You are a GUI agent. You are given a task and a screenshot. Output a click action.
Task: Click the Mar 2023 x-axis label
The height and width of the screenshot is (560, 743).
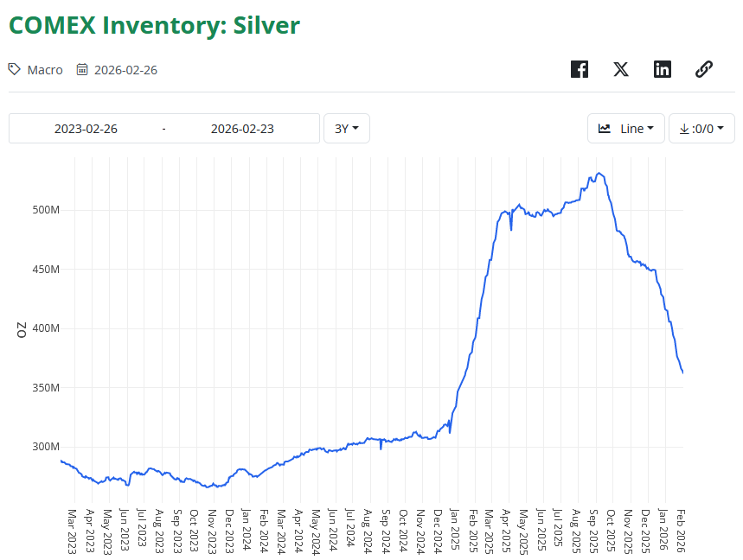tap(72, 531)
